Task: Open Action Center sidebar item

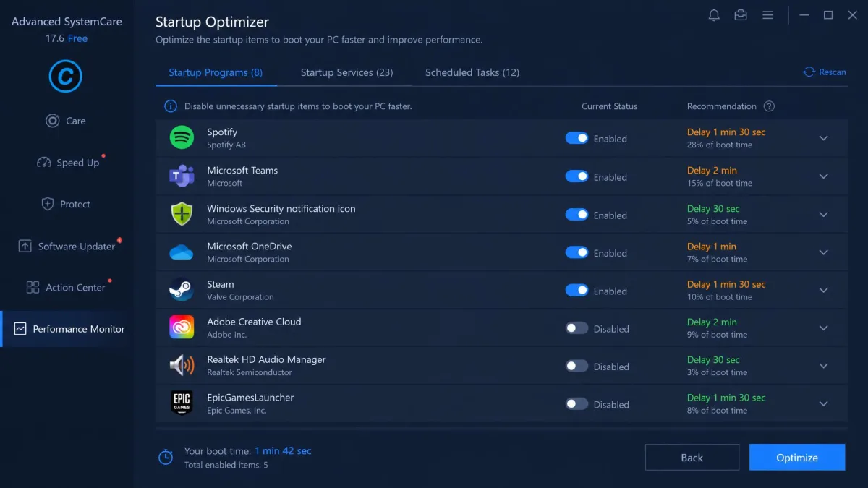Action: click(x=75, y=287)
